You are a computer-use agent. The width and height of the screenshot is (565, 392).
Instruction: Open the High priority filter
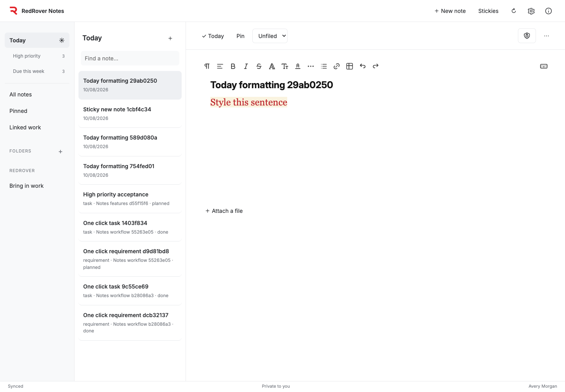(37, 56)
